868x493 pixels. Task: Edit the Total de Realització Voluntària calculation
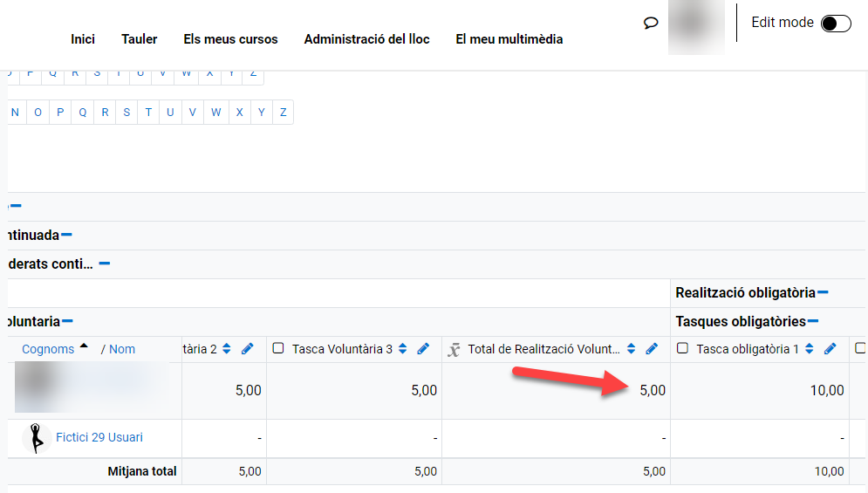coord(652,349)
